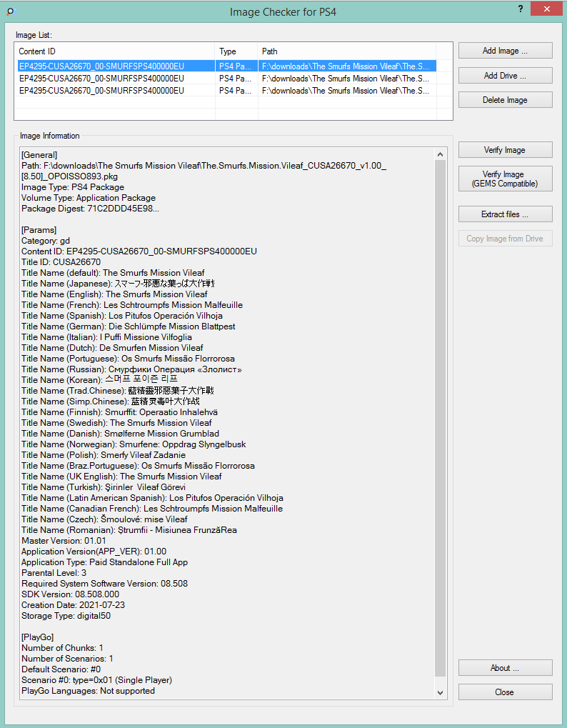Screen dimensions: 567x728
Task: Click the Title Name (Turkish) line
Action: (x=104, y=486)
